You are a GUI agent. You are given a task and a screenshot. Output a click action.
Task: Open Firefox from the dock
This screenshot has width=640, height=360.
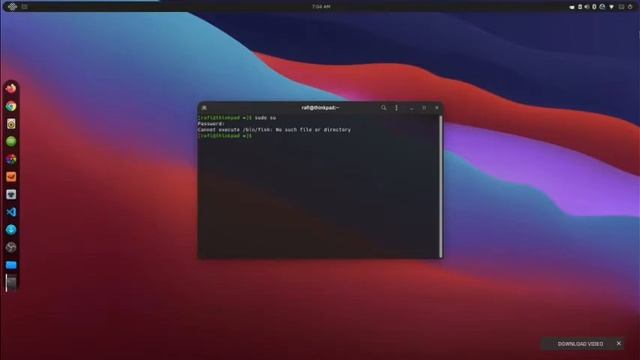pos(11,89)
